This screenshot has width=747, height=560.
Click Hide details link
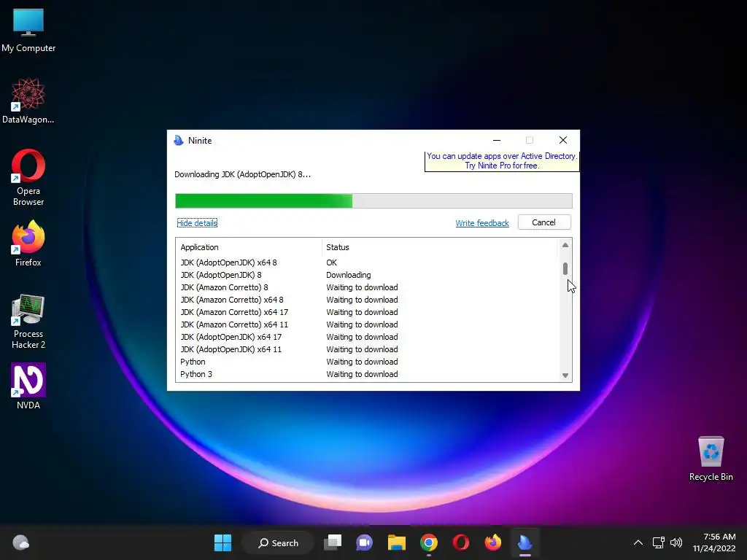(197, 223)
